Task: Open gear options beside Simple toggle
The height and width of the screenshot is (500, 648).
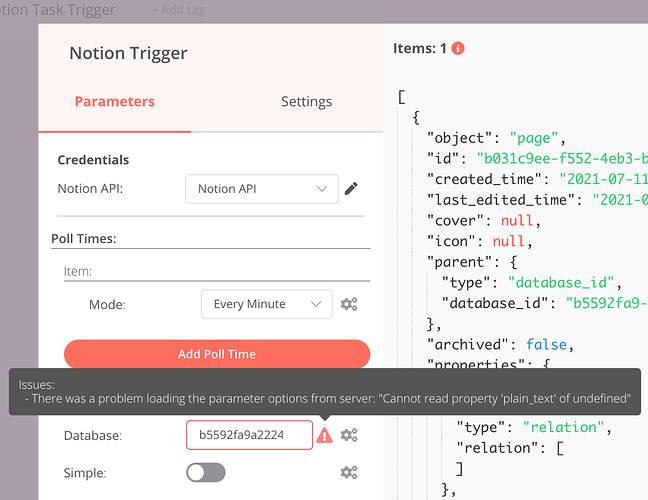Action: point(349,472)
